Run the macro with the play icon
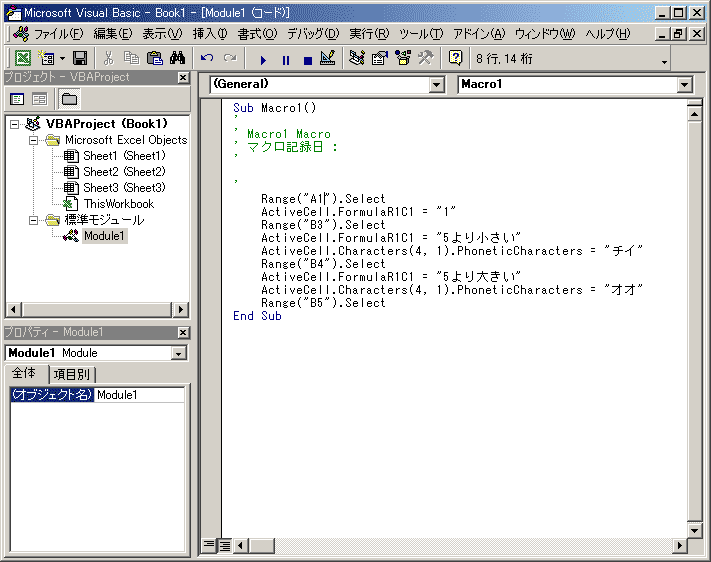This screenshot has width=711, height=562. 263,59
